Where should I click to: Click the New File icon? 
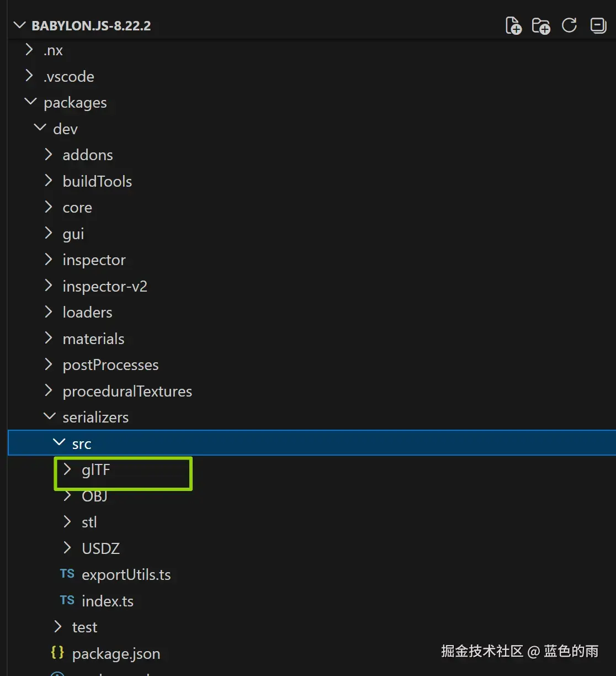(x=513, y=25)
